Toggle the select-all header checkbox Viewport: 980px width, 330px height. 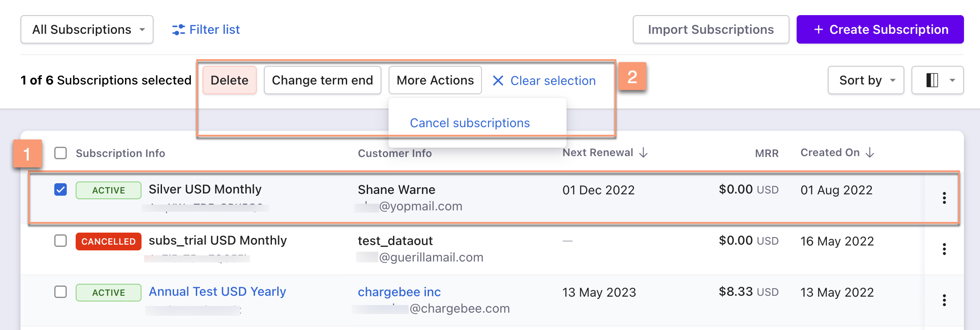61,153
